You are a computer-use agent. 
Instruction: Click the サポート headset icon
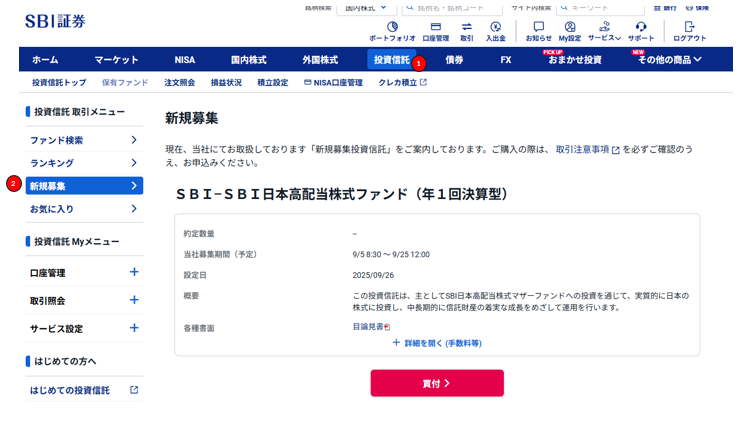click(641, 28)
